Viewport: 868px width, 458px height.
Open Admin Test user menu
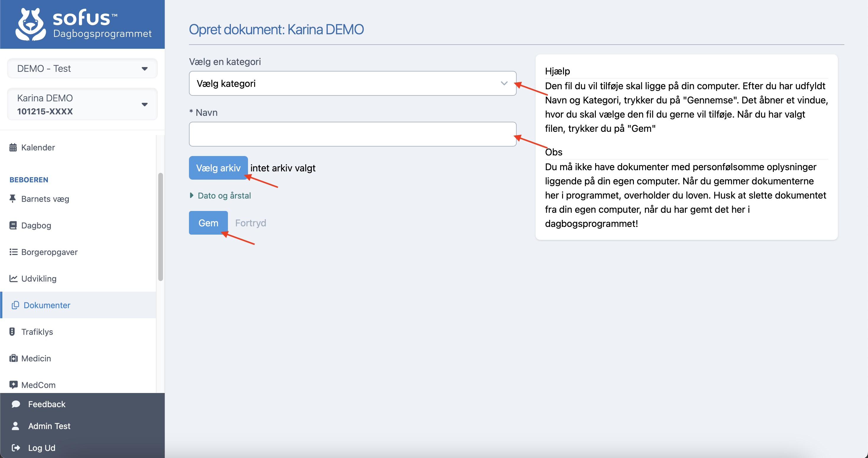pyautogui.click(x=49, y=426)
